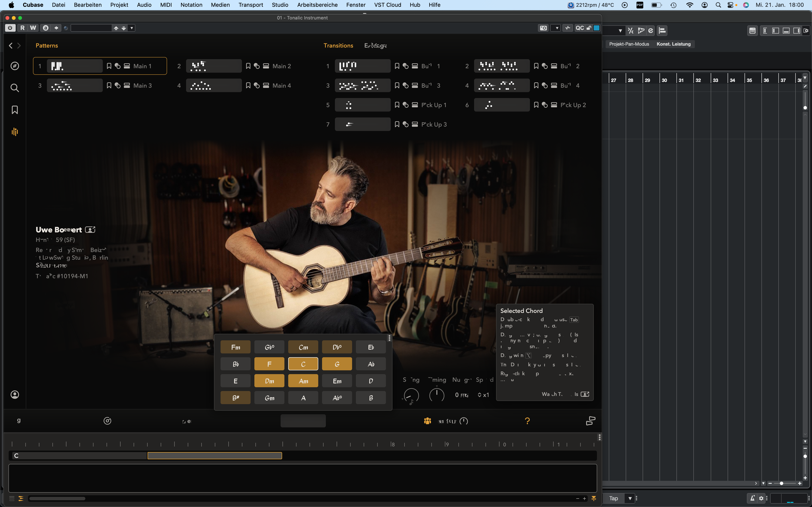Open preset dropdown arrow in plugin header
Viewport: 812px width, 507px height.
[x=132, y=28]
